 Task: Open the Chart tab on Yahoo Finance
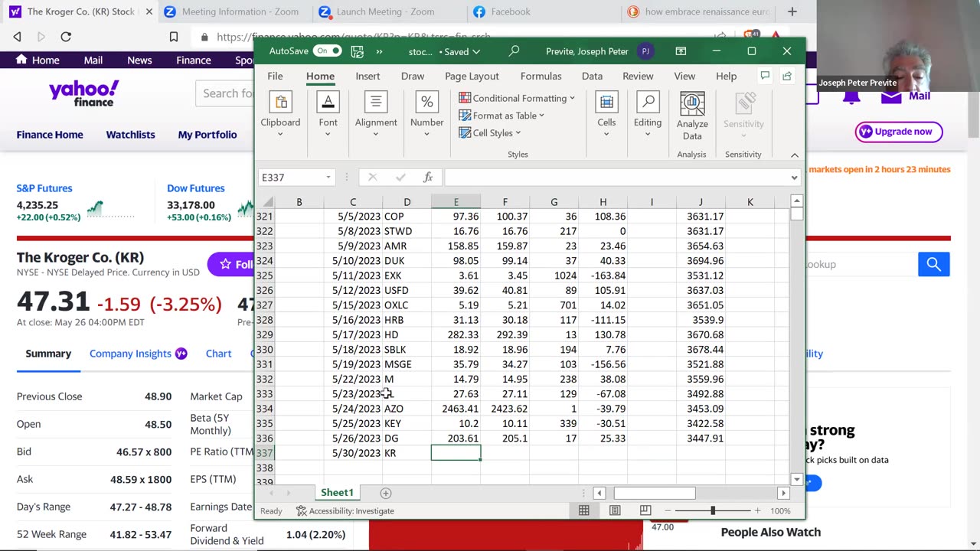(x=218, y=354)
